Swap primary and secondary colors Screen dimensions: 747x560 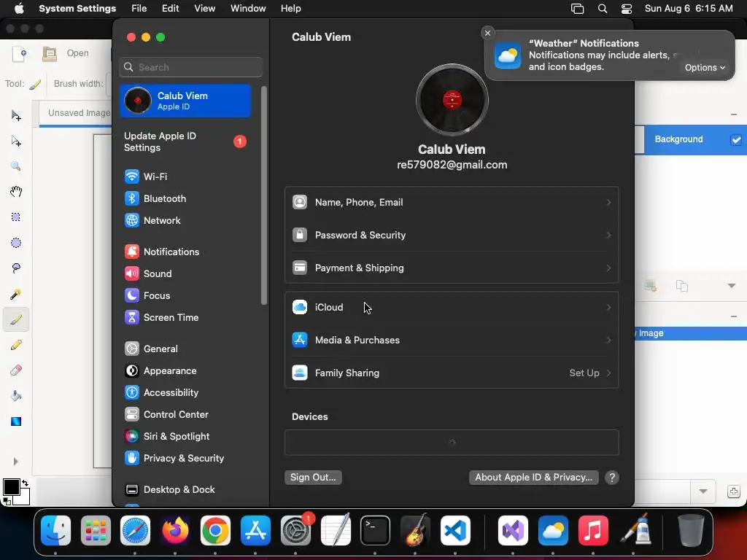pyautogui.click(x=26, y=483)
